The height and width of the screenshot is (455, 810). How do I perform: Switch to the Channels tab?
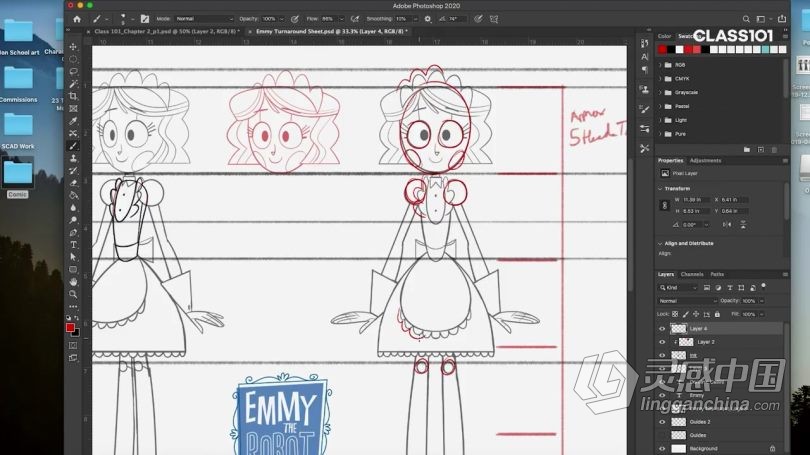692,274
